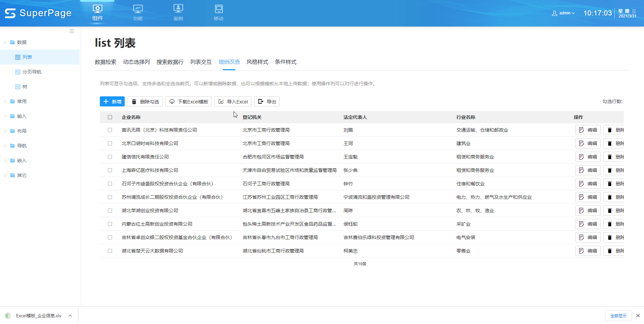Viewport: 644px width, 324px height.
Task: Open options arrow for downloaded Excel file
Action: click(x=70, y=316)
